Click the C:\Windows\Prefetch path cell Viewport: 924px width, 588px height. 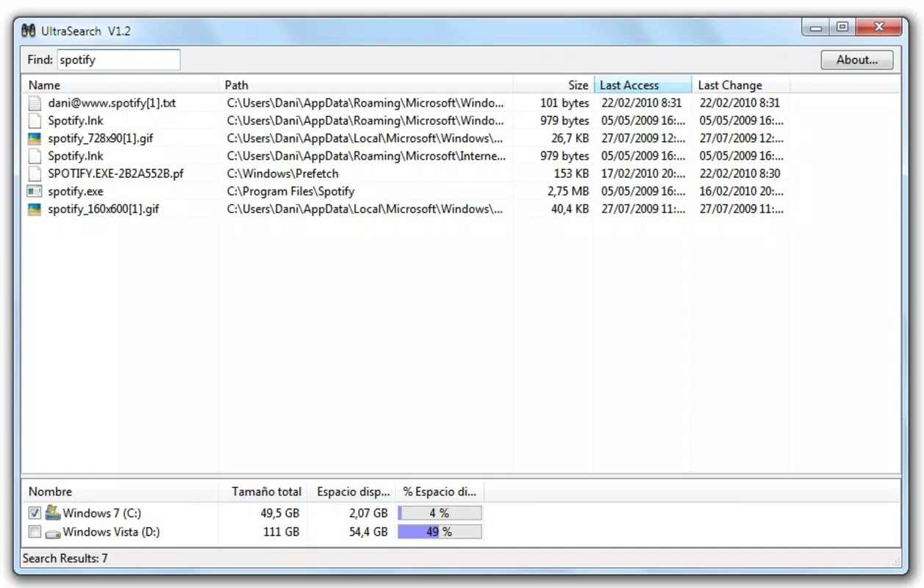(283, 173)
